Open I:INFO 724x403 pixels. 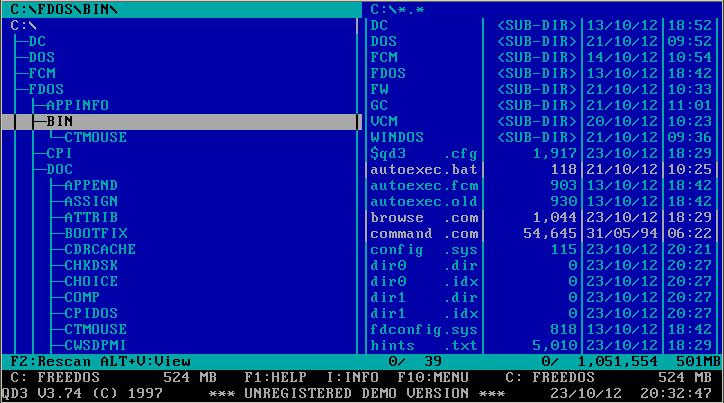tap(352, 378)
